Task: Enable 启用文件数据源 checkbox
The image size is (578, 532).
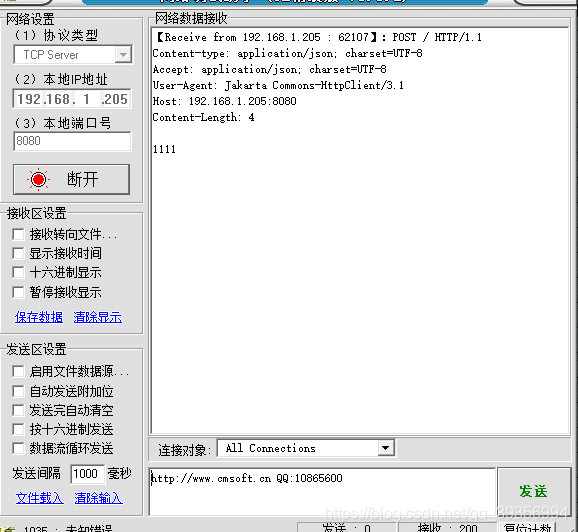Action: pos(18,371)
